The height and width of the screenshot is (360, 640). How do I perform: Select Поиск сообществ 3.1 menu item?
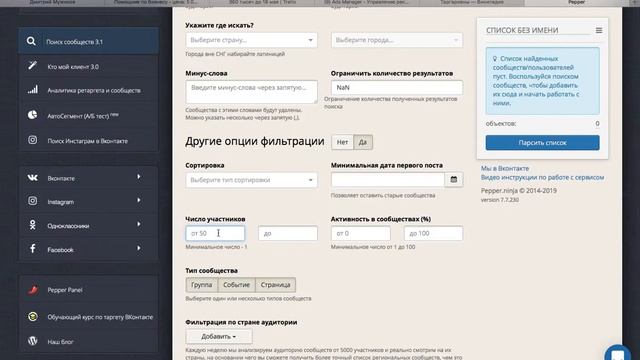[88, 41]
